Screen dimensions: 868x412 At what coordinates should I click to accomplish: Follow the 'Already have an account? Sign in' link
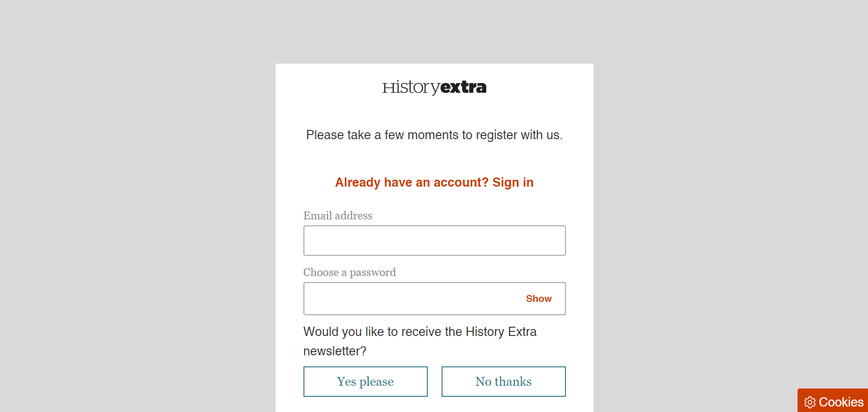434,182
